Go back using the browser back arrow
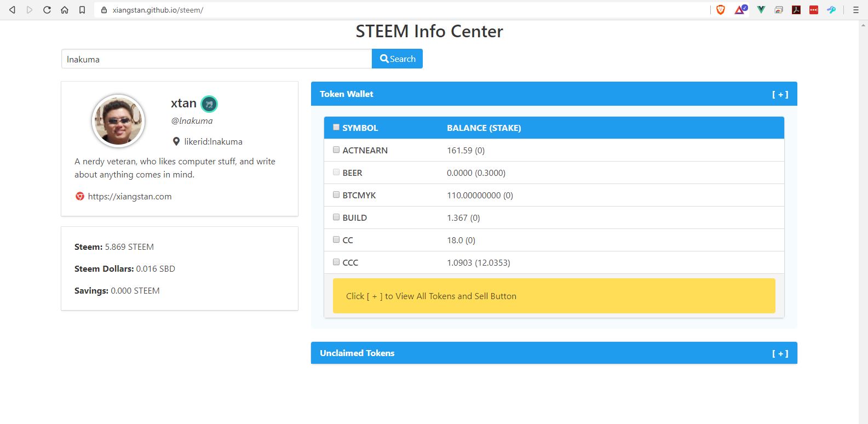The width and height of the screenshot is (868, 424). click(x=12, y=10)
